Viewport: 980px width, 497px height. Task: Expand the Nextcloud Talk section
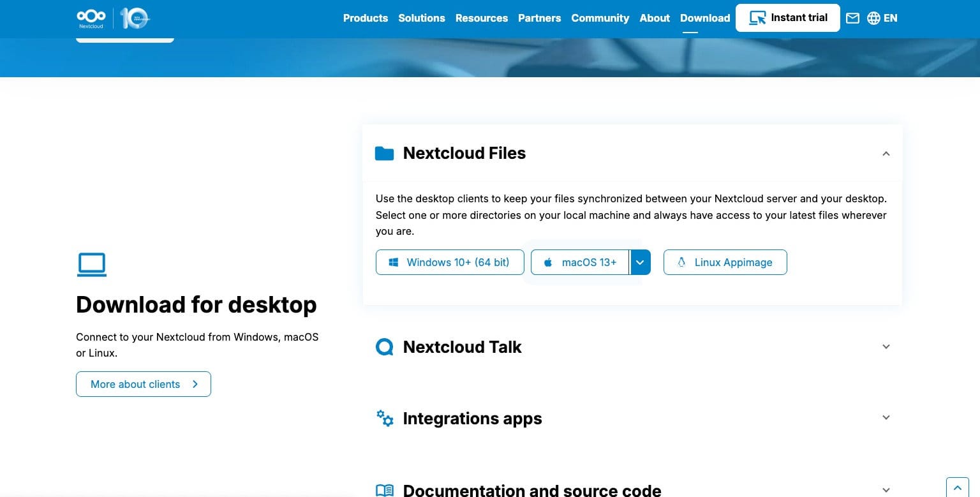[886, 346]
